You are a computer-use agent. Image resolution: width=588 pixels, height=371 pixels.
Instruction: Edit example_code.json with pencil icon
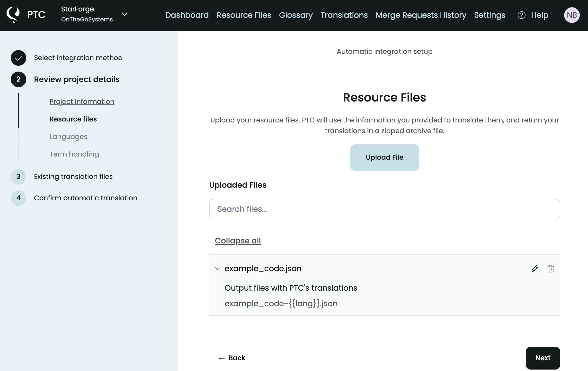(535, 268)
